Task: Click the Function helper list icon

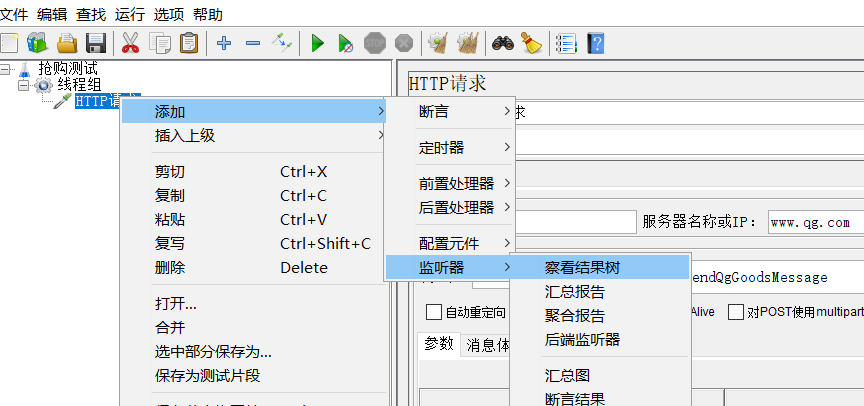Action: (566, 43)
